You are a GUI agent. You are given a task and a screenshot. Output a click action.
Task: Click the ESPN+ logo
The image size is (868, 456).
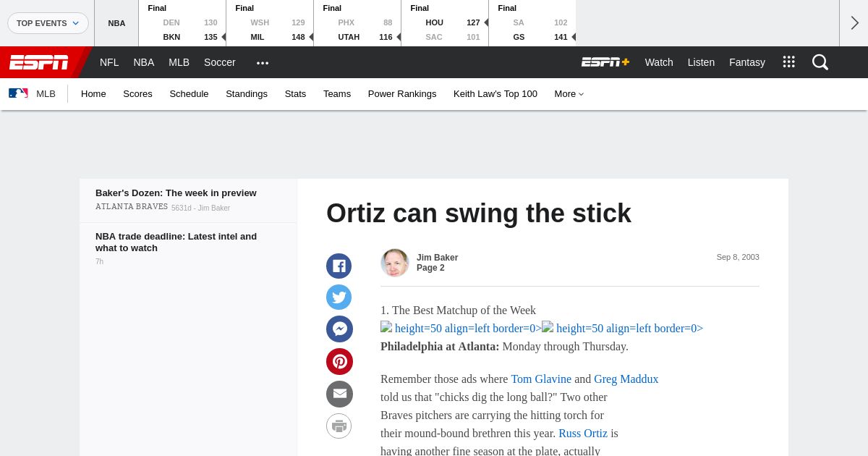(605, 62)
